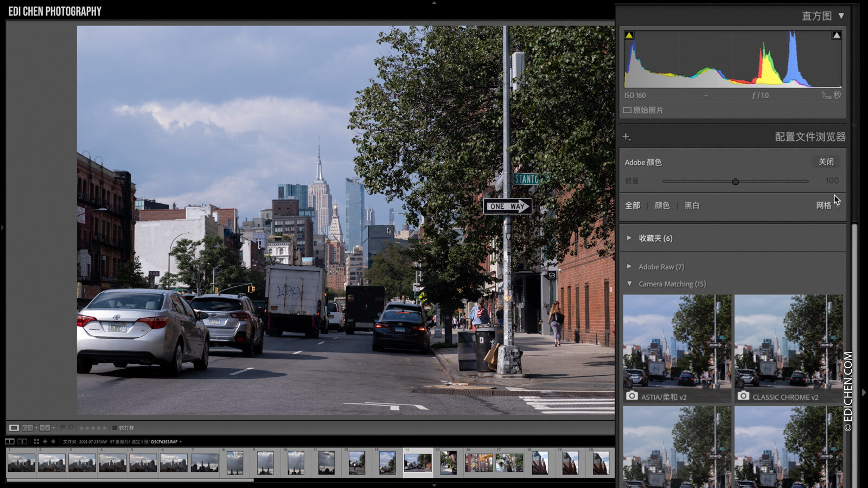868x488 pixels.
Task: Select the 颜色 filter tab
Action: coord(662,206)
